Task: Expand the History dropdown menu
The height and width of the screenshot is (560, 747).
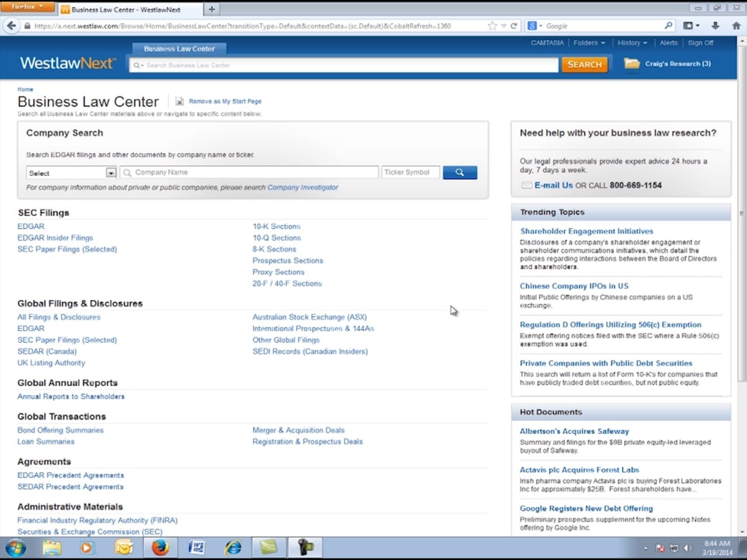Action: 632,43
